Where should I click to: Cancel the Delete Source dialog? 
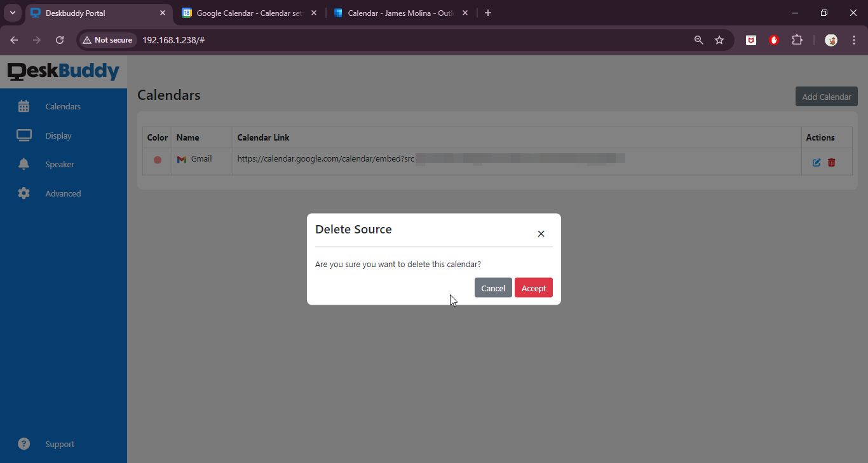(492, 288)
